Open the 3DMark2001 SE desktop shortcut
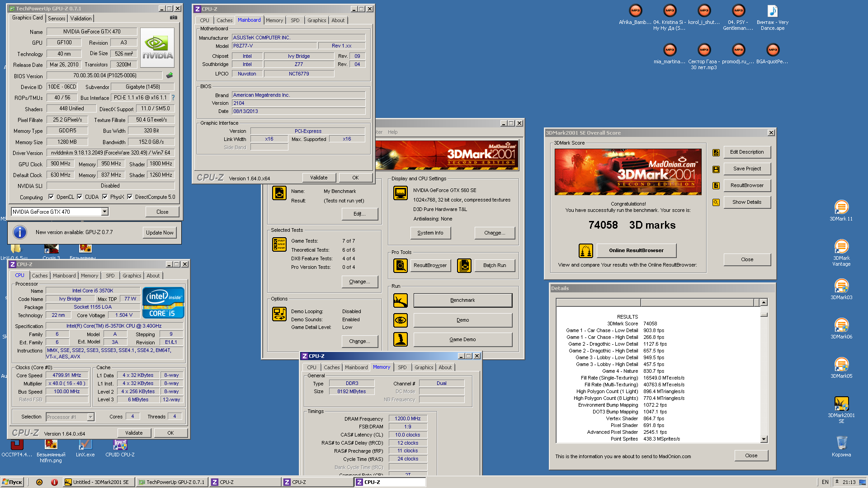868x488 pixels. [841, 409]
